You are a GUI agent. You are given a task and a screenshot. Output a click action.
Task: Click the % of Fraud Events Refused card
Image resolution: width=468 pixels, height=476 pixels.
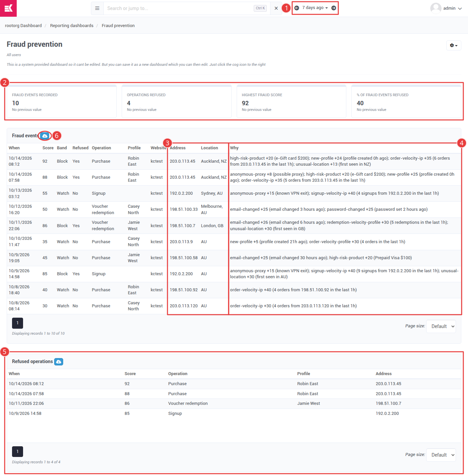(406, 102)
